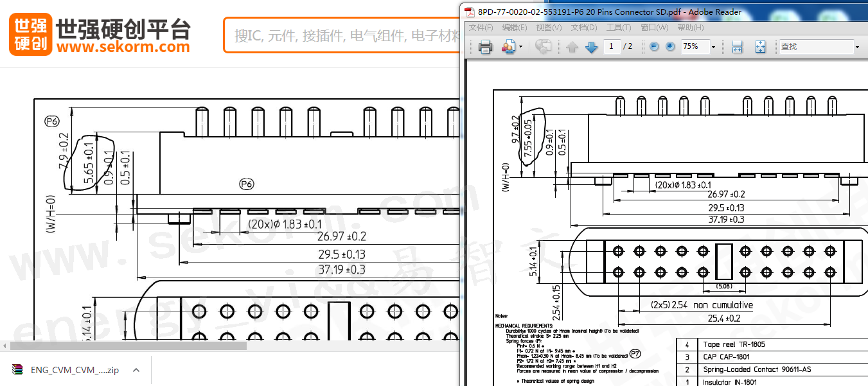Click the P7 revision marker in Adobe Reader
Image resolution: width=868 pixels, height=386 pixels.
pos(635,353)
